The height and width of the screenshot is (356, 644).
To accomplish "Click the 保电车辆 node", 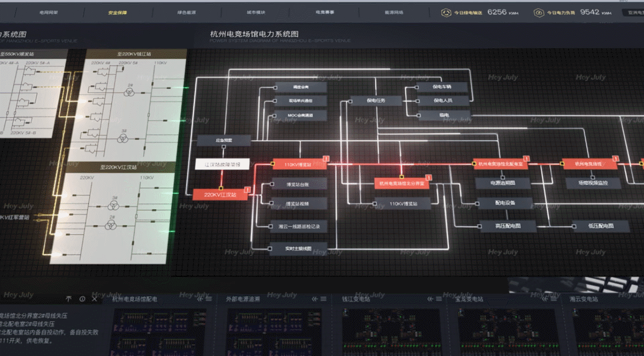I will 443,87.
